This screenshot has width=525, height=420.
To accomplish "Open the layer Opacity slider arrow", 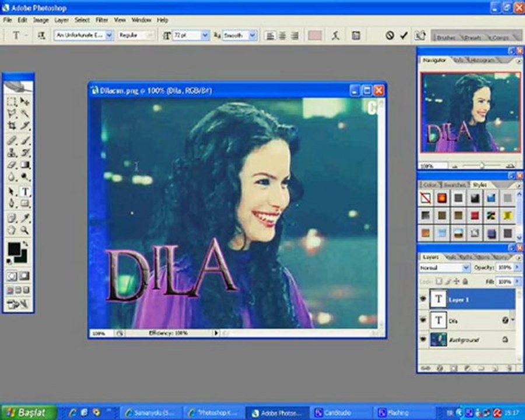I will pyautogui.click(x=517, y=267).
